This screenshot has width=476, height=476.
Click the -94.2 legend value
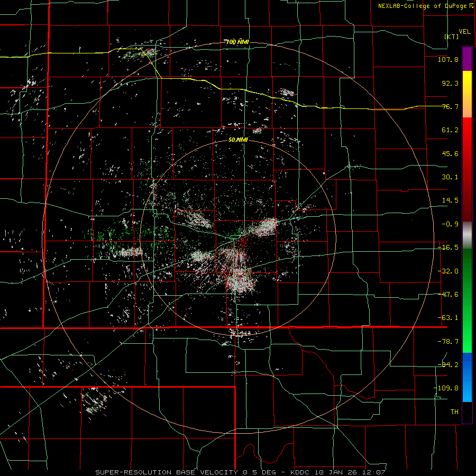[x=448, y=364]
